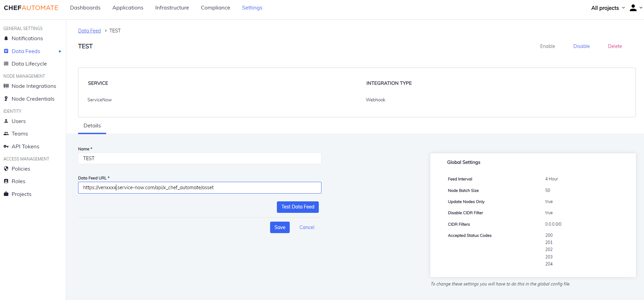Go to the Compliance menu

pos(215,8)
